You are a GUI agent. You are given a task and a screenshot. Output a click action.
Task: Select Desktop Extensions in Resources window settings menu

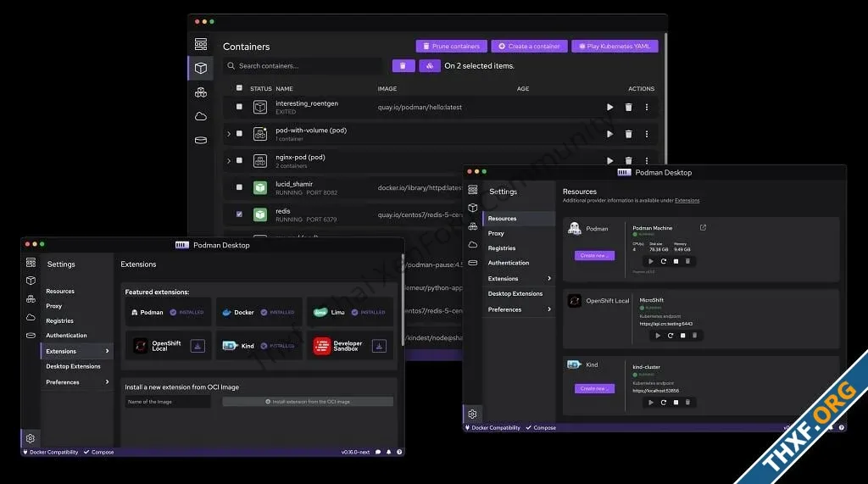[515, 294]
